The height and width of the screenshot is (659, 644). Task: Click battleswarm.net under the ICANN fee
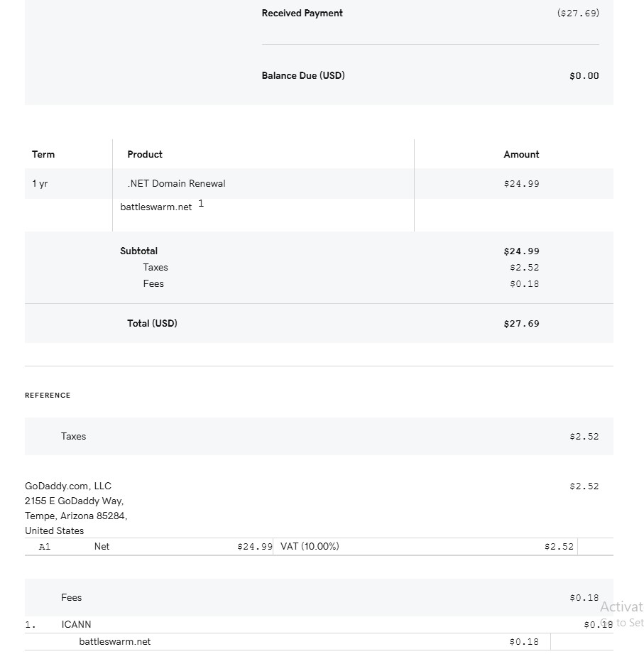tap(115, 642)
